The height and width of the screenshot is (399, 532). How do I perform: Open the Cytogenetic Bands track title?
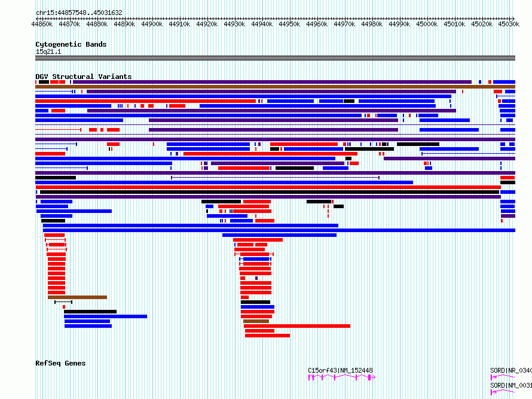71,44
